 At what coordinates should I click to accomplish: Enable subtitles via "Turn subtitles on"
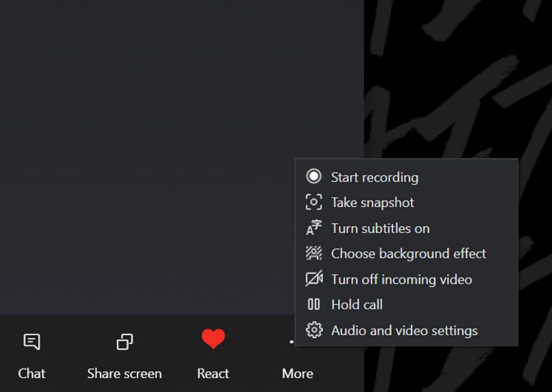(x=380, y=228)
